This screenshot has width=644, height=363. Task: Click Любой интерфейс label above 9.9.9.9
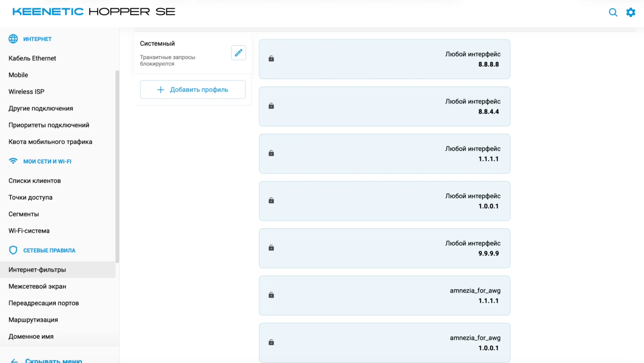tap(473, 243)
